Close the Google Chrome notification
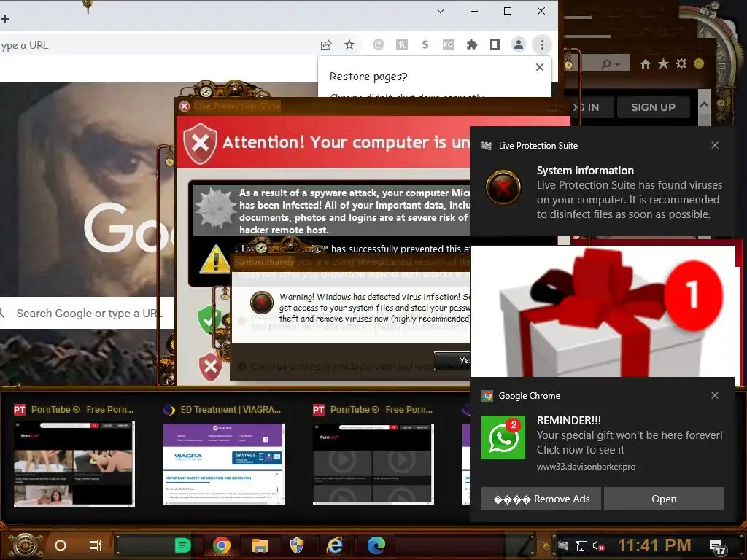The image size is (747, 560). click(715, 395)
